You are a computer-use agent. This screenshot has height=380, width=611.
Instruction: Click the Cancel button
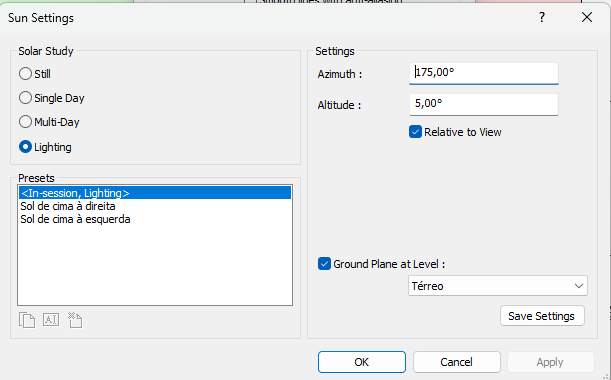click(457, 362)
